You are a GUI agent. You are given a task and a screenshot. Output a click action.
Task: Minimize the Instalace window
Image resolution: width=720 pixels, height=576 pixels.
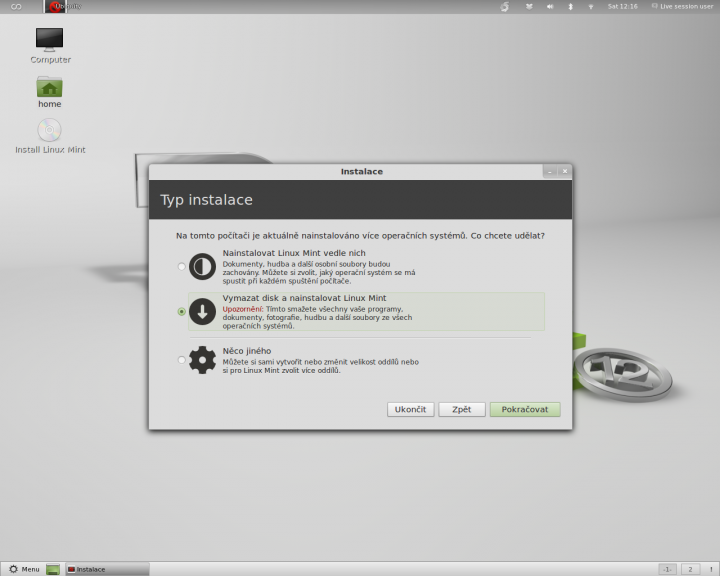pos(550,171)
